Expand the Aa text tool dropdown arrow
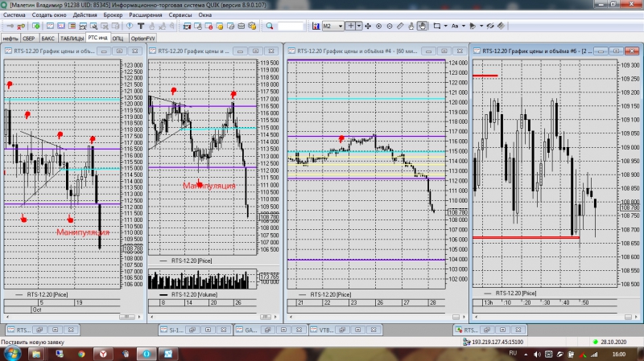This screenshot has height=361, width=644. [x=464, y=26]
